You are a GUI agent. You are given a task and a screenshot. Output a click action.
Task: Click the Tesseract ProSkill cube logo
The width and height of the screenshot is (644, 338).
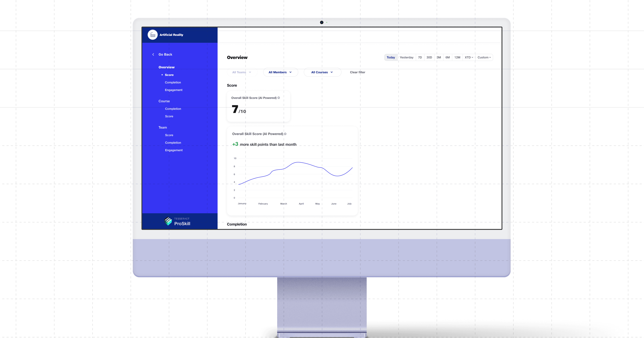pos(168,221)
